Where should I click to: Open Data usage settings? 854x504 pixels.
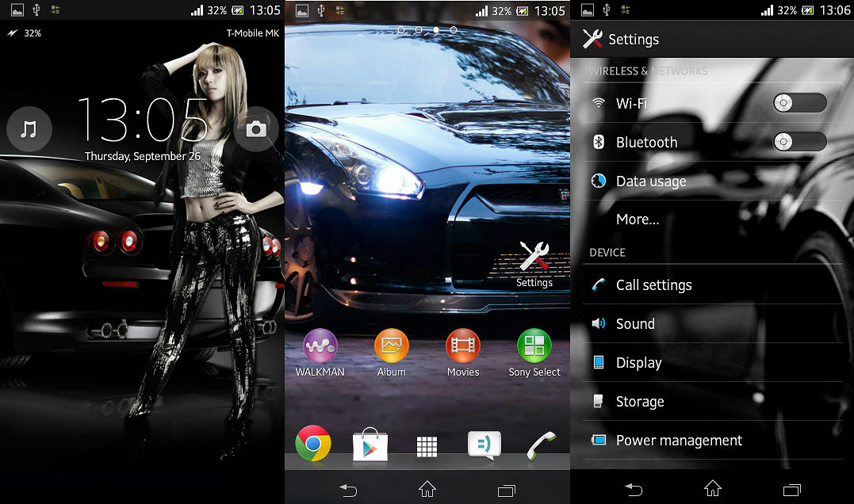point(712,181)
